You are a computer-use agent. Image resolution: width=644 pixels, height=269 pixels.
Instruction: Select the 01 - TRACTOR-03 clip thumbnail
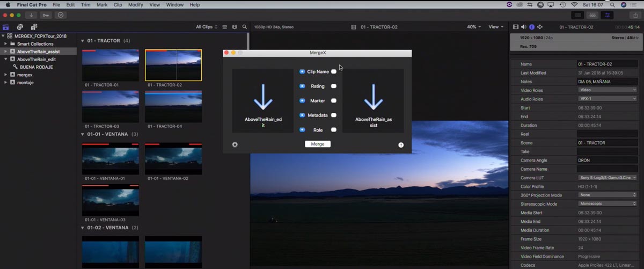(x=110, y=106)
